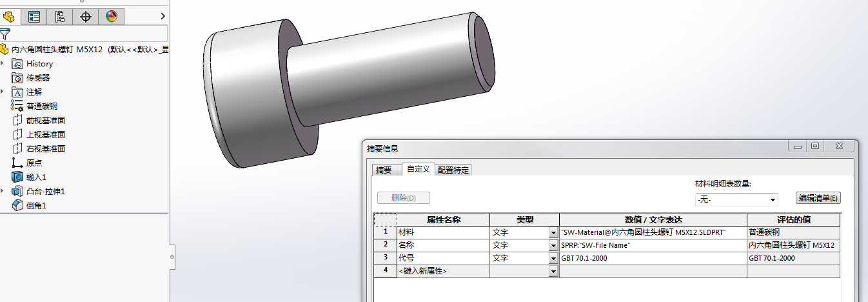The height and width of the screenshot is (302, 868).
Task: Open the DisplayManager color ball tab
Action: point(112,17)
